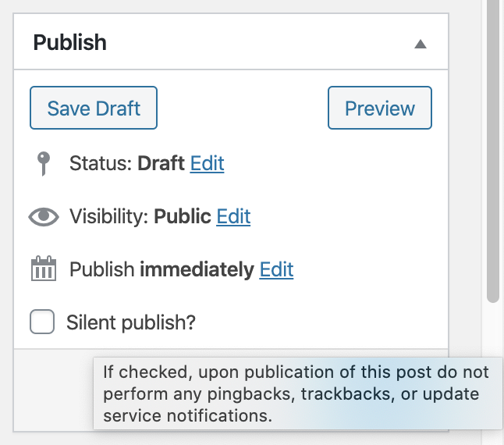
Task: Edit the post visibility setting
Action: coord(233,216)
